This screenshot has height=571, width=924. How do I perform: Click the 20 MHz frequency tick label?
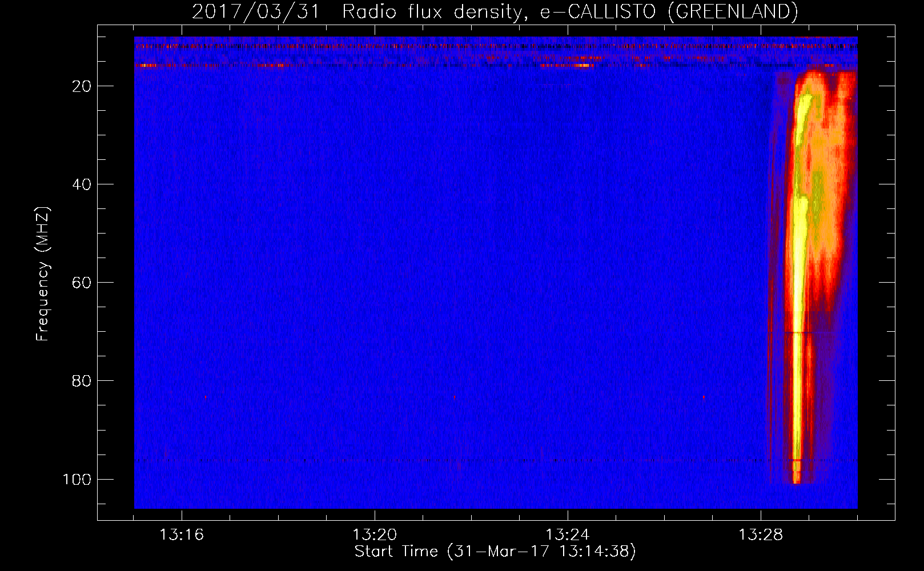[x=82, y=86]
